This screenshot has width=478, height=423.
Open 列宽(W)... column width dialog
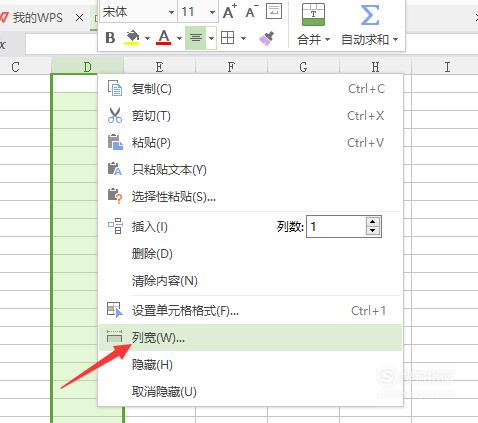tap(250, 338)
